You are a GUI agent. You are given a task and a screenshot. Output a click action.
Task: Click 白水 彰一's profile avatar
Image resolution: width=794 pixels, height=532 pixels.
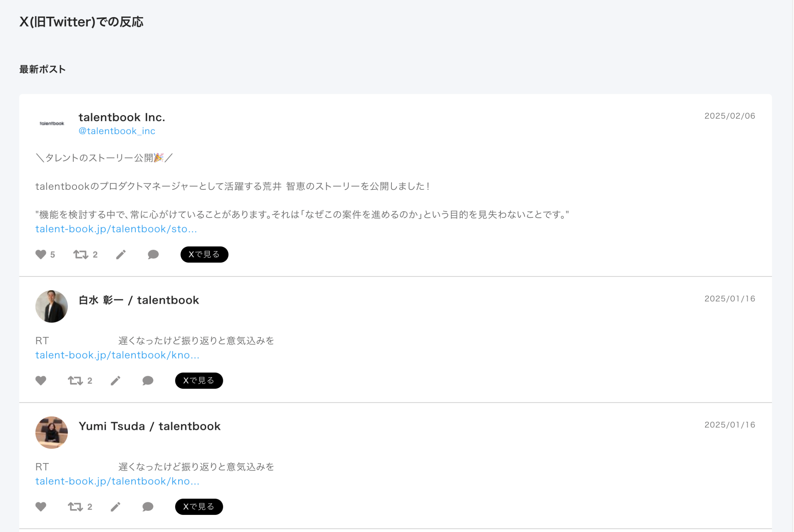click(51, 306)
